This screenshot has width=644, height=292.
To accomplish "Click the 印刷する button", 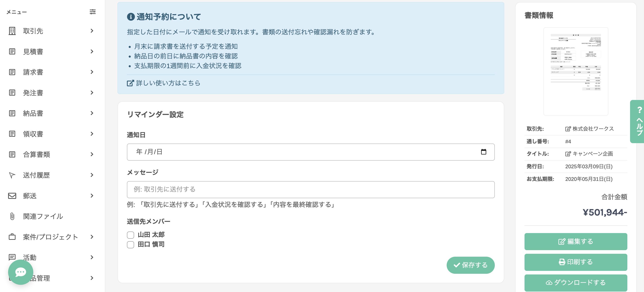I will 576,262.
